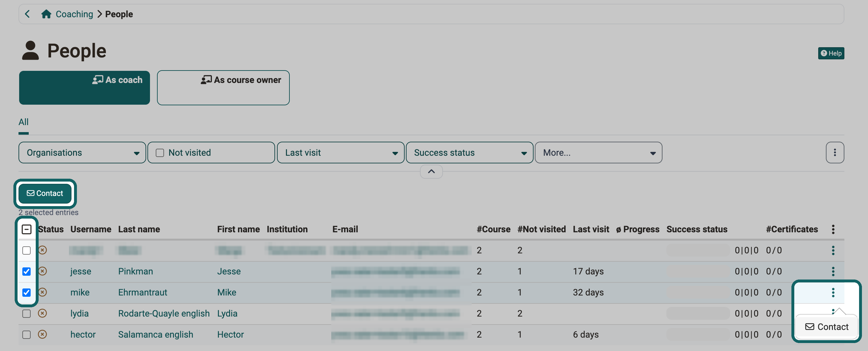Sort by Last visit column header

[591, 229]
